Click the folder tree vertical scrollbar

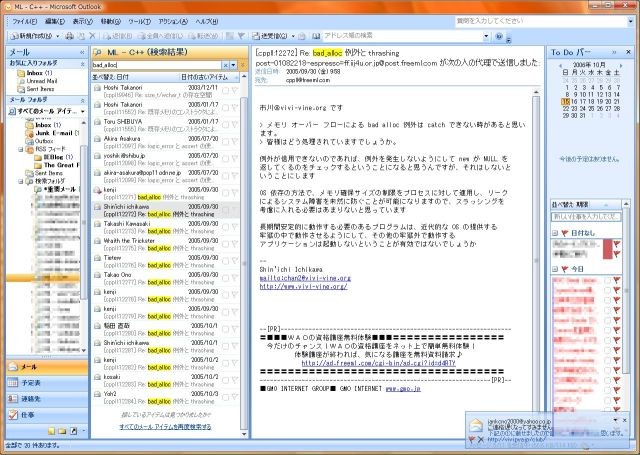84,220
